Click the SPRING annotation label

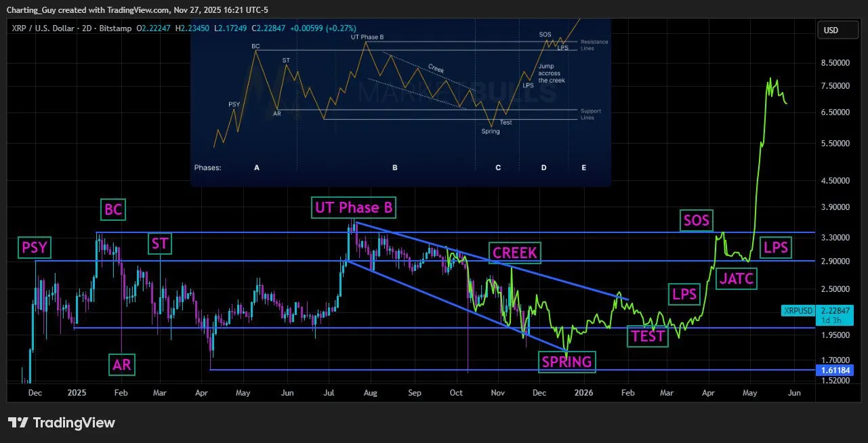pyautogui.click(x=566, y=362)
